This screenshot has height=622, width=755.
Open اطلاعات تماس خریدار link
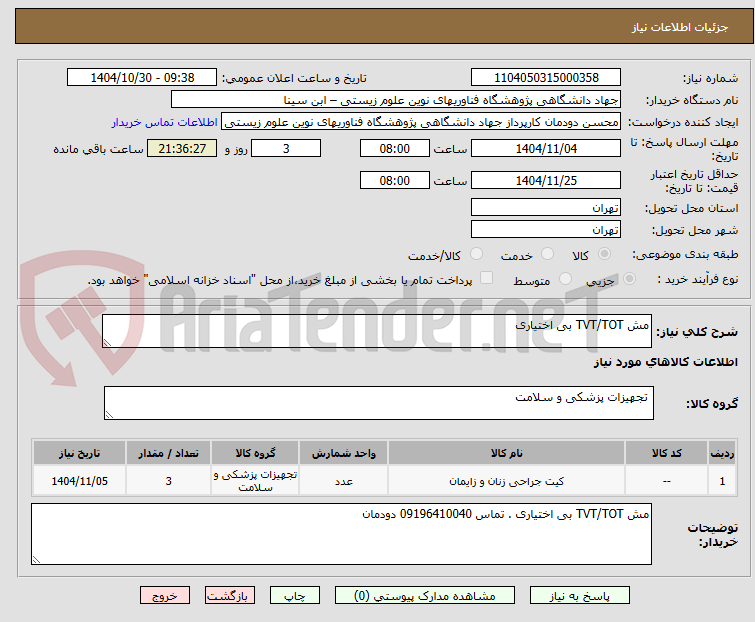click(165, 122)
